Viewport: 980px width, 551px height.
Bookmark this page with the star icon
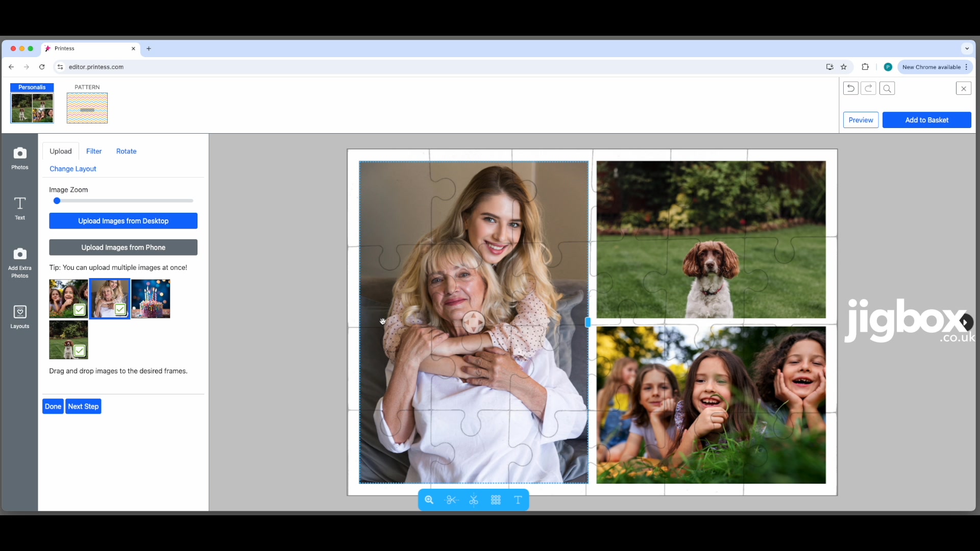click(844, 67)
